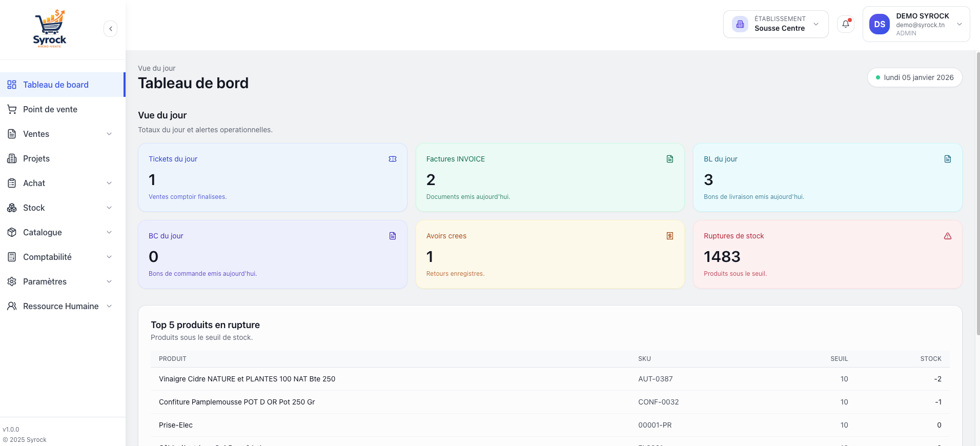
Task: Click the notification bell icon
Action: tap(845, 24)
